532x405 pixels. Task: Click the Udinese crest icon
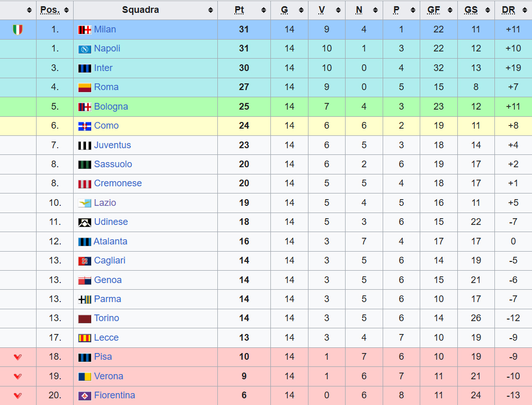(x=84, y=222)
